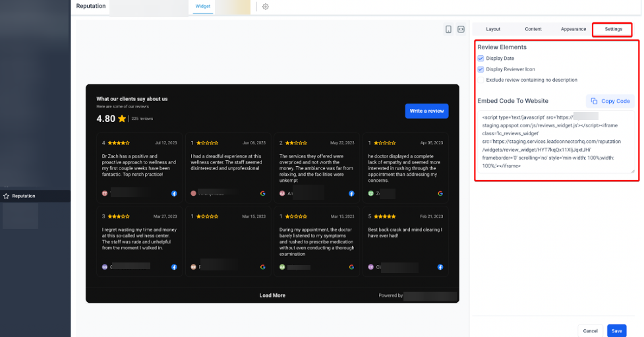
Task: Click Facebook icon on May 22, 2023 review
Action: tap(351, 194)
